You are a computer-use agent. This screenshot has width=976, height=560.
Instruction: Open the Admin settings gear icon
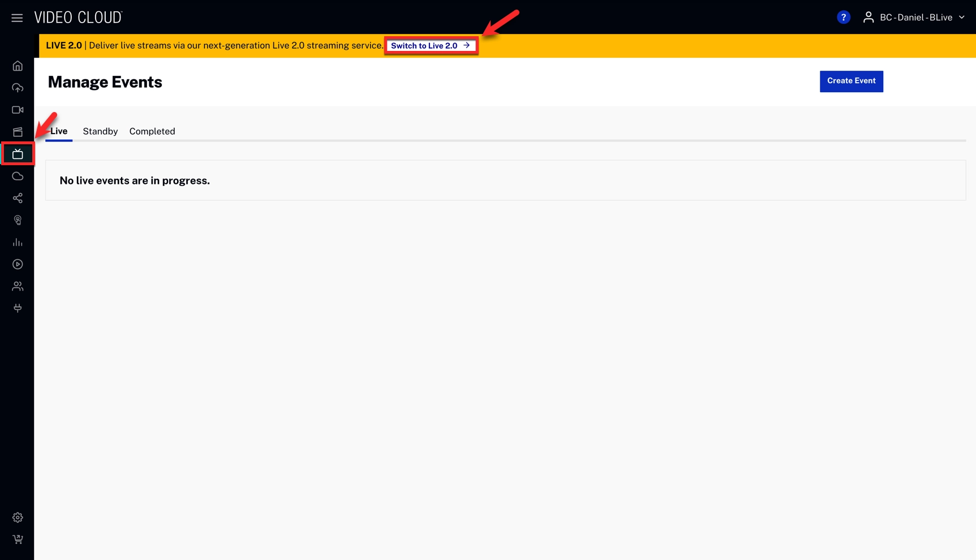click(x=18, y=518)
